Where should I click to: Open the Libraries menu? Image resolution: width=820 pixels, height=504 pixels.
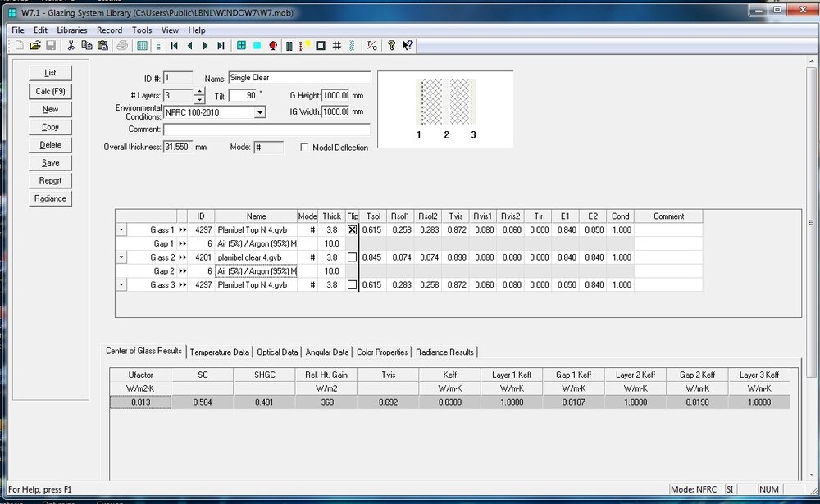tap(72, 30)
